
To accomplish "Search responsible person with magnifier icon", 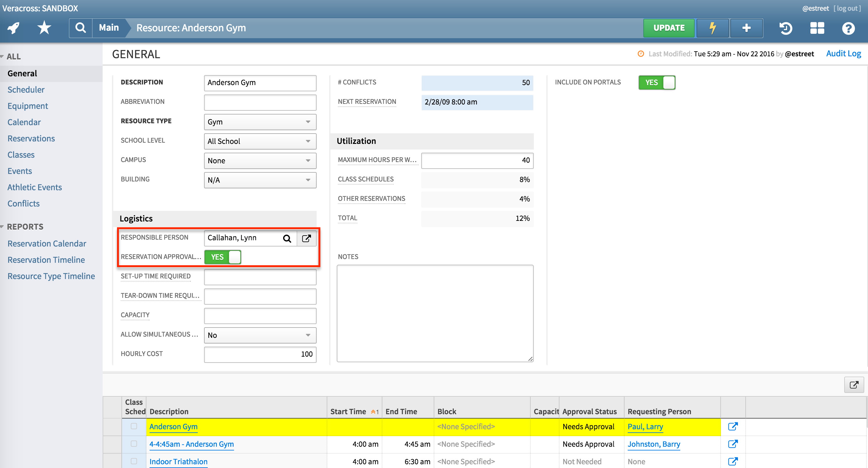I will pyautogui.click(x=287, y=239).
